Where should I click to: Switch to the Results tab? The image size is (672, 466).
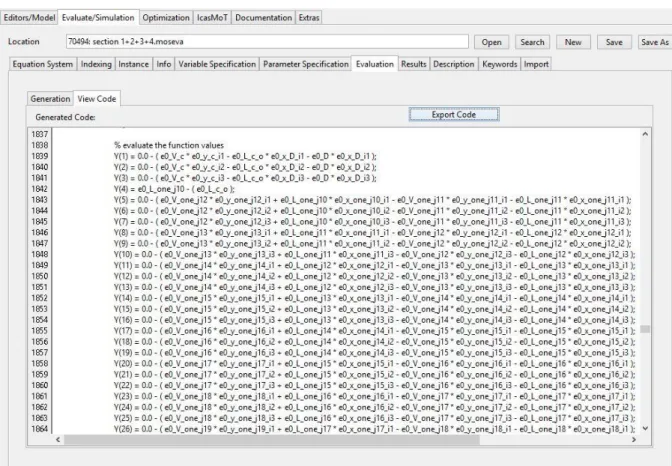click(x=414, y=64)
